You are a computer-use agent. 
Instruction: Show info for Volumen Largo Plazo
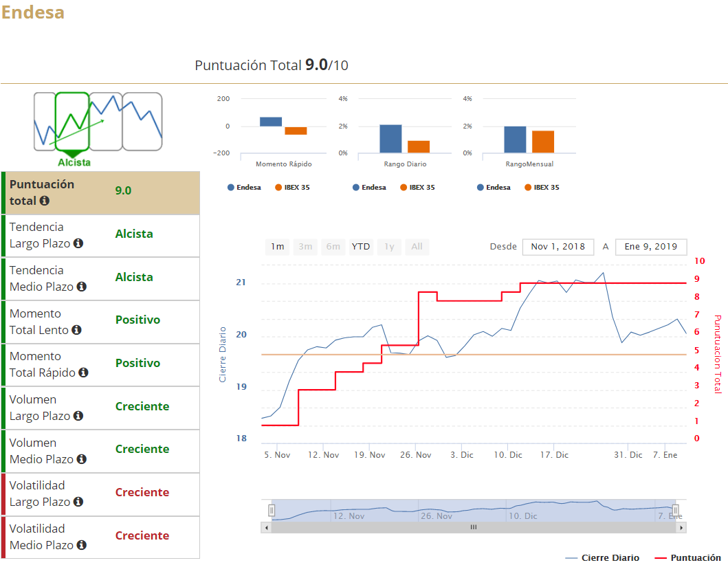tap(78, 417)
